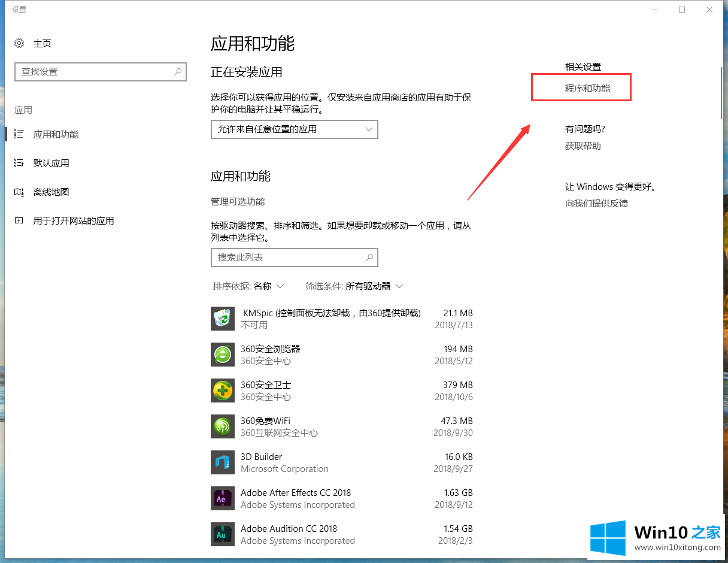
Task: Click the 47.3 MB size value
Action: point(457,420)
